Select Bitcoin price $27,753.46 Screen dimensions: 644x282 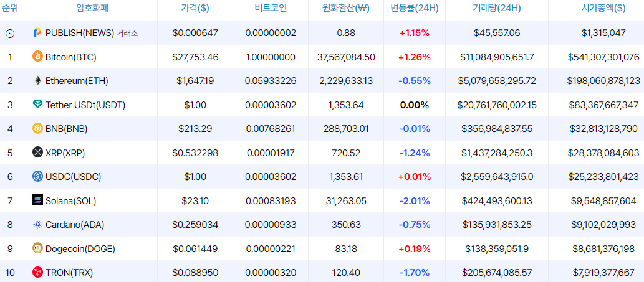tap(195, 57)
